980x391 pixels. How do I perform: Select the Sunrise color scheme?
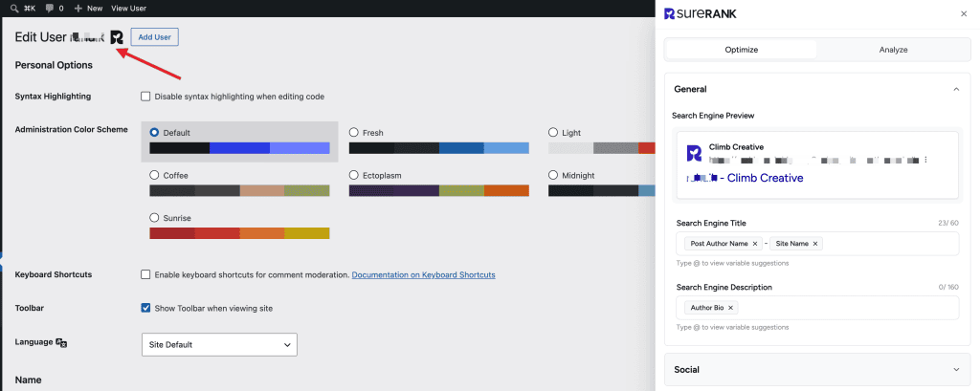click(x=154, y=218)
